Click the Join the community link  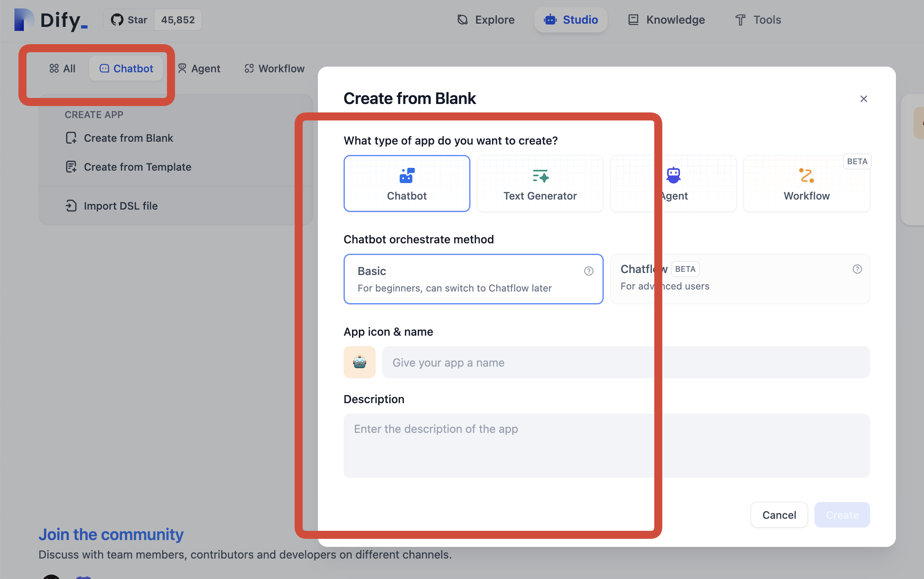(111, 534)
